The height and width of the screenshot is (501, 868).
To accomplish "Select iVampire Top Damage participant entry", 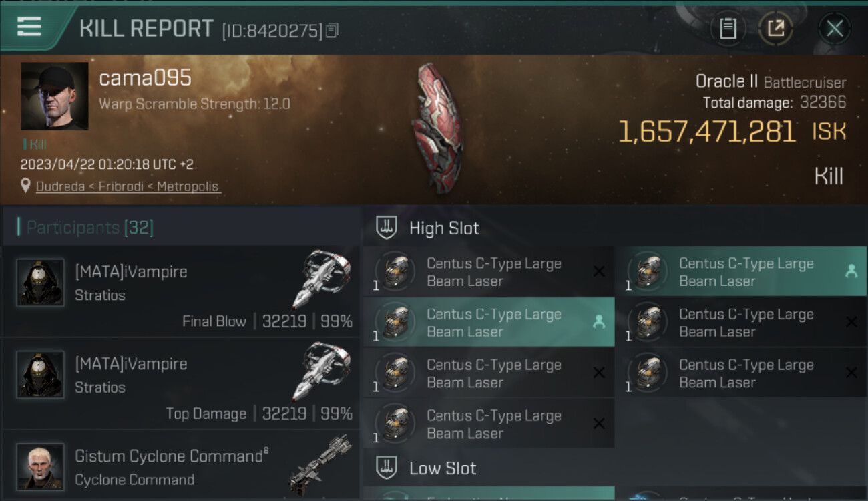I will point(180,383).
